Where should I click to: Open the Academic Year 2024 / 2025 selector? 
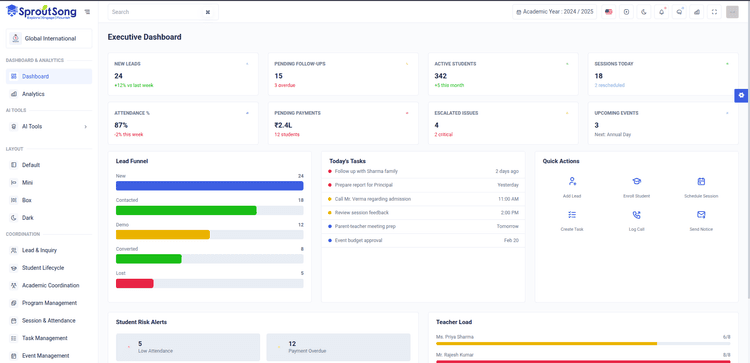click(554, 12)
